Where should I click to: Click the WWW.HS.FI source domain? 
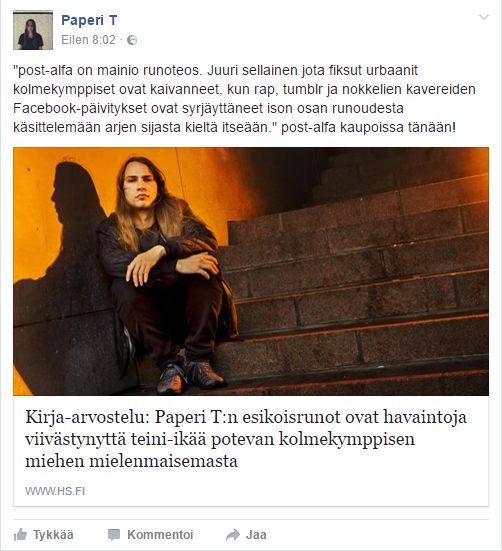pos(55,491)
